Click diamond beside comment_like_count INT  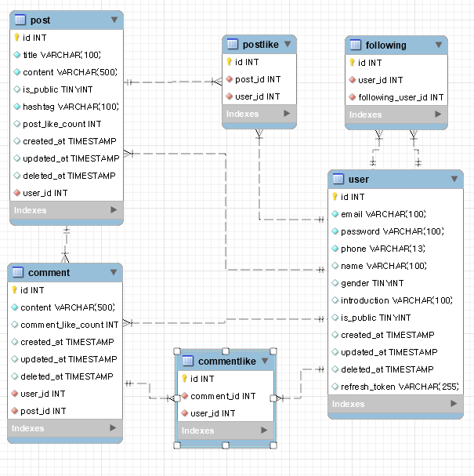(x=15, y=325)
